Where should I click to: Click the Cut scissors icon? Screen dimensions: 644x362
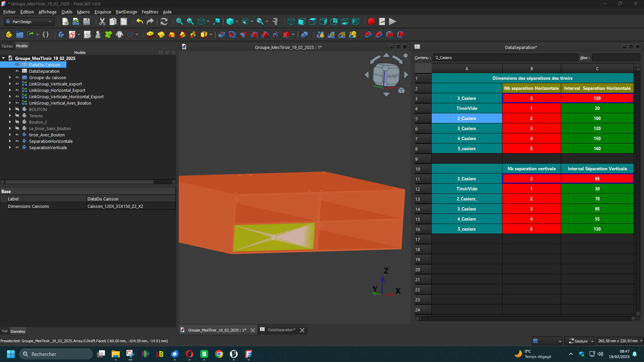click(x=102, y=21)
